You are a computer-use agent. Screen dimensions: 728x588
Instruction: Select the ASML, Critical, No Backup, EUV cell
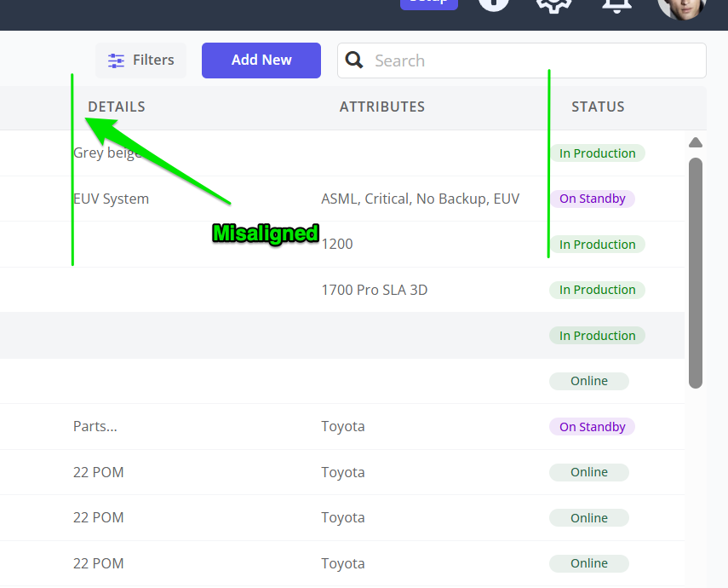pos(420,199)
